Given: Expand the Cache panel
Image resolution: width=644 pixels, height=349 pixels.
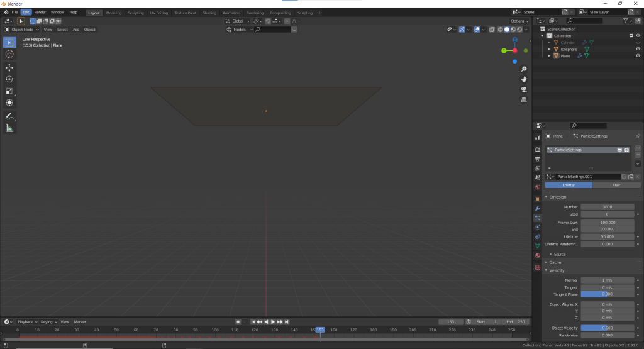Looking at the screenshot, I should pyautogui.click(x=555, y=262).
